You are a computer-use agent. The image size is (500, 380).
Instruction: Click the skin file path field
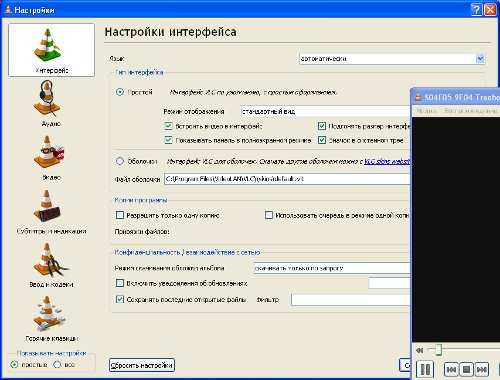pos(287,179)
